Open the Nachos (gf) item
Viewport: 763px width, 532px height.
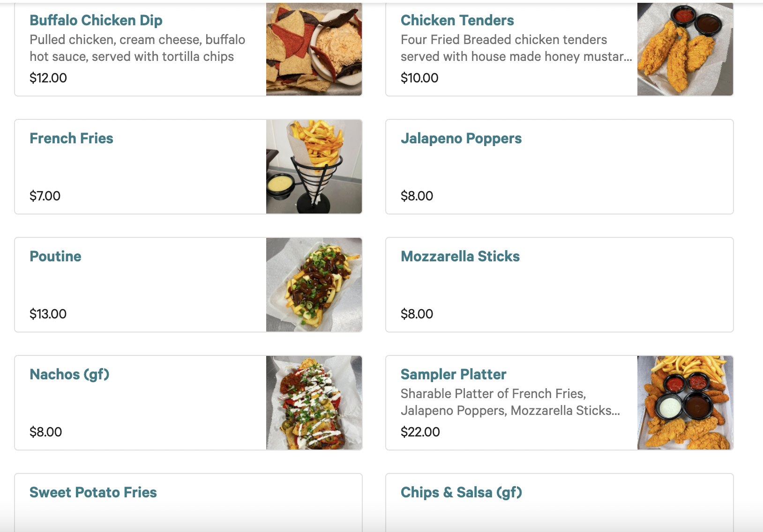(x=69, y=375)
